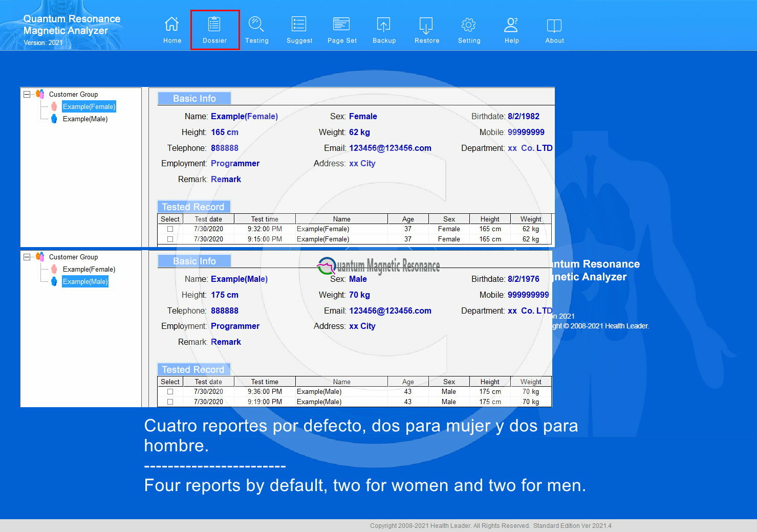Tick the checkbox for the 9:32:00 PM record
The width and height of the screenshot is (757, 532).
(x=170, y=229)
